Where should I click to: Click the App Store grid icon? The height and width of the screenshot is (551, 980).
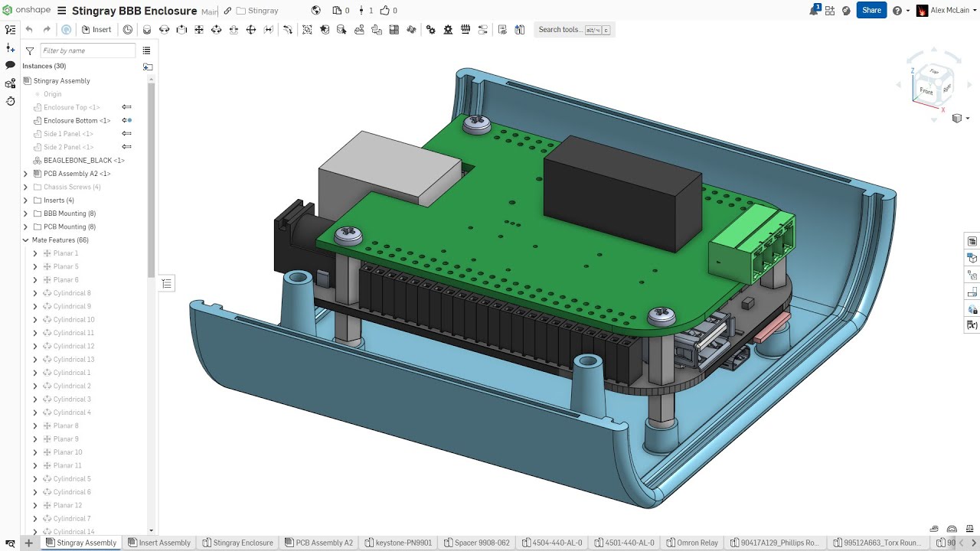(830, 11)
